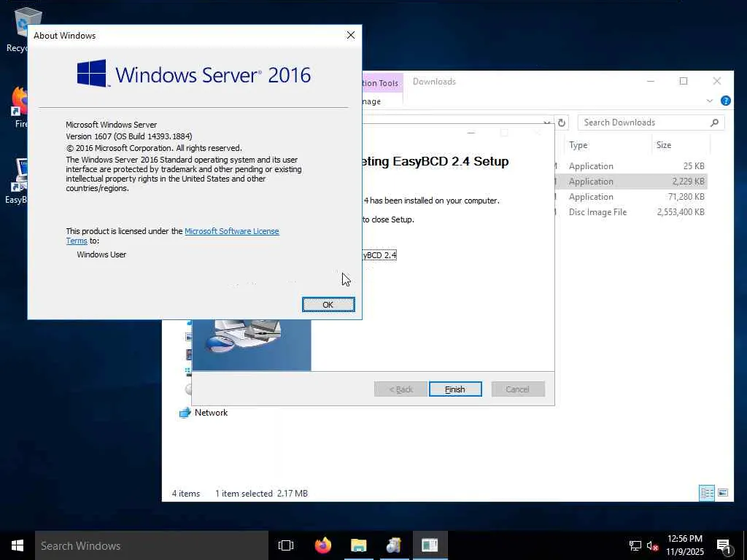
Task: Click '1 item selected 2.17 MB' status text
Action: pos(261,494)
